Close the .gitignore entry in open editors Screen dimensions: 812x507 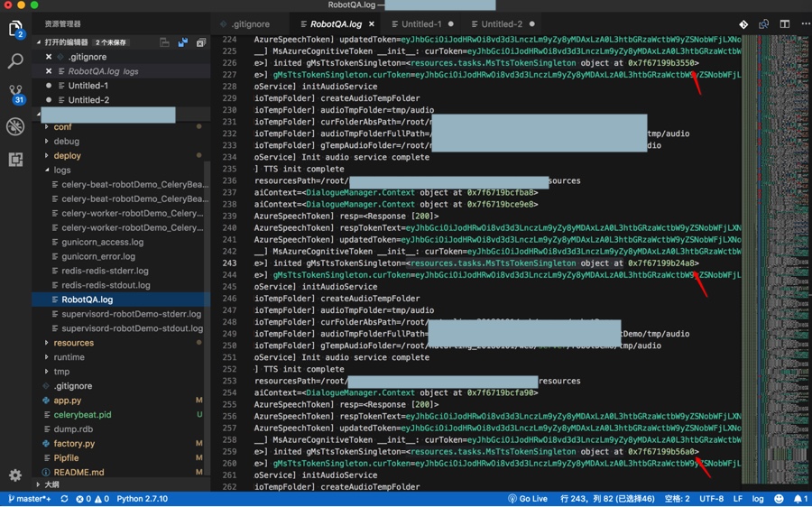click(x=49, y=57)
